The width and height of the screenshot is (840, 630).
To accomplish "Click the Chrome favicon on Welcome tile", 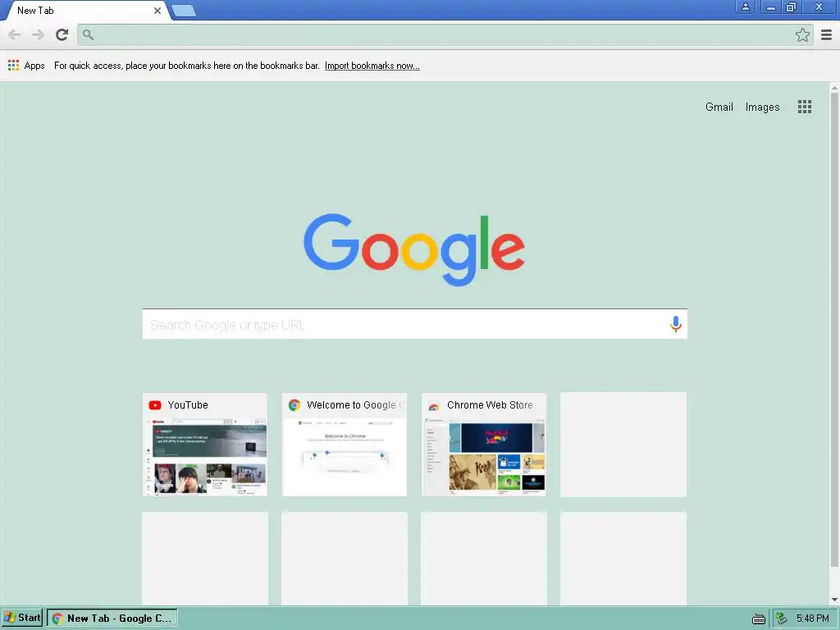I will [x=294, y=405].
